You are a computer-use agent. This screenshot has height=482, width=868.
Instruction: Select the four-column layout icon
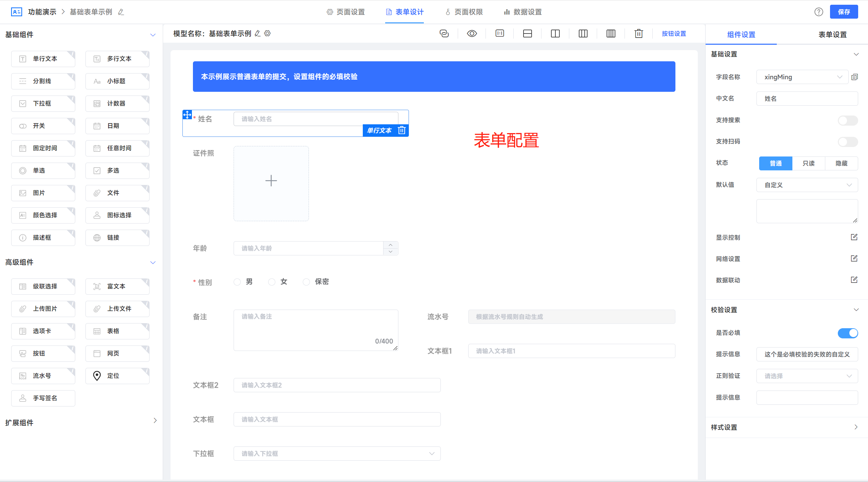pos(611,34)
